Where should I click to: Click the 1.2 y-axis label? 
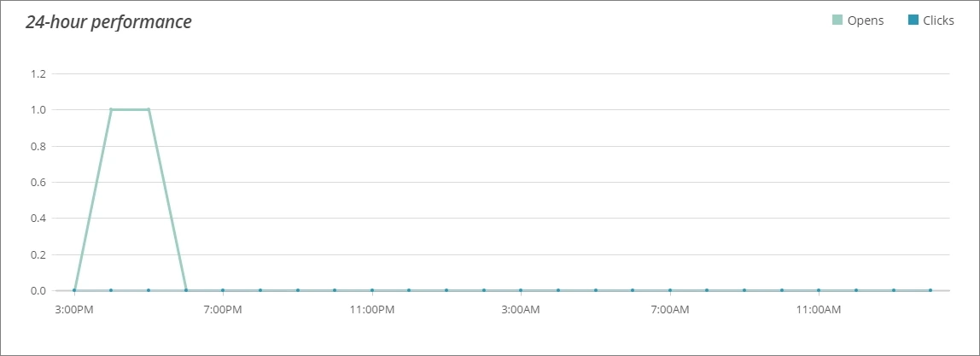(x=38, y=73)
